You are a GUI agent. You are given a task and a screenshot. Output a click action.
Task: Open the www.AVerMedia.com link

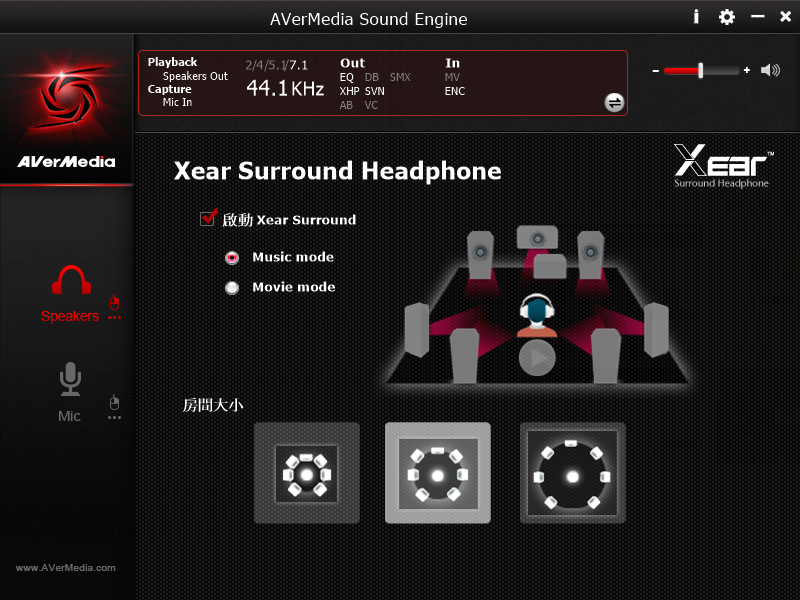pyautogui.click(x=66, y=568)
